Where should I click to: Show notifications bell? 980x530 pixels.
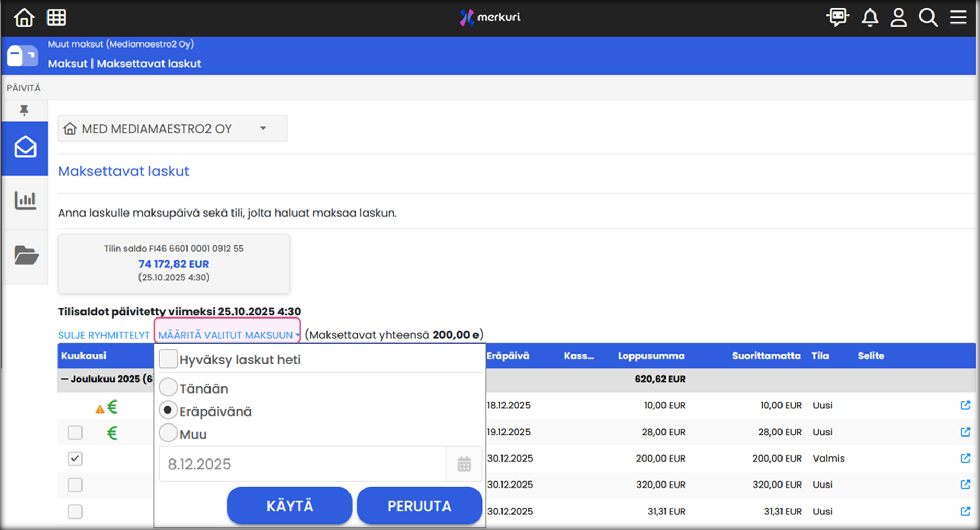870,17
